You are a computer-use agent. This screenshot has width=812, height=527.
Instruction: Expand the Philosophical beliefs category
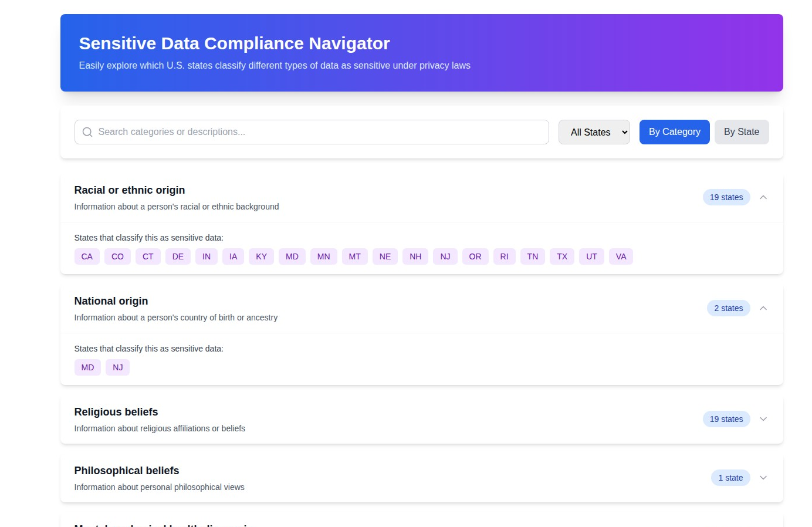[x=763, y=478]
